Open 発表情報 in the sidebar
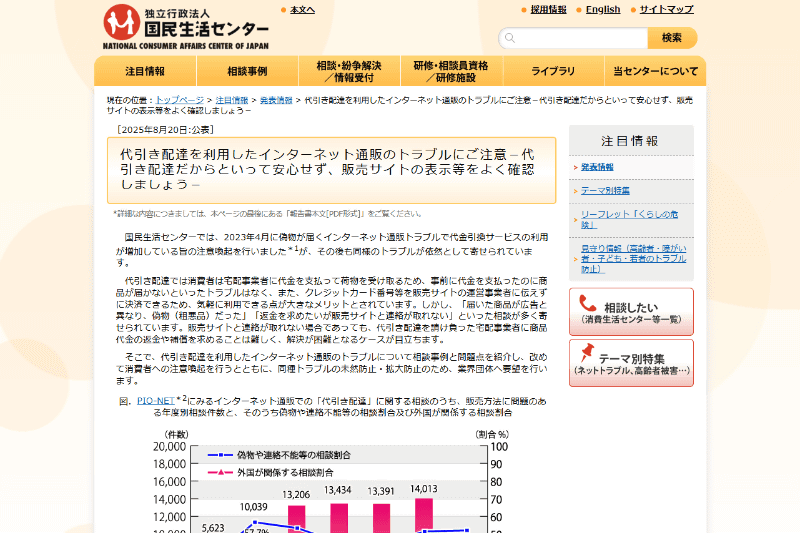 [x=597, y=167]
